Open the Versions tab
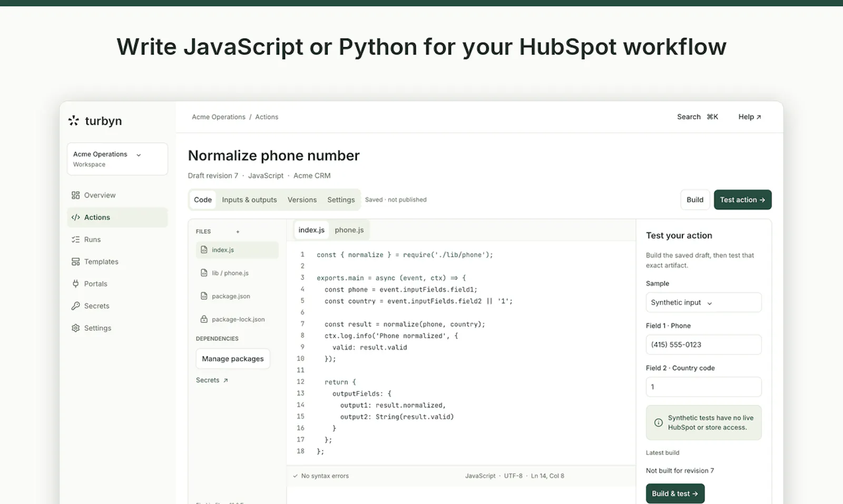The width and height of the screenshot is (843, 504). point(302,200)
